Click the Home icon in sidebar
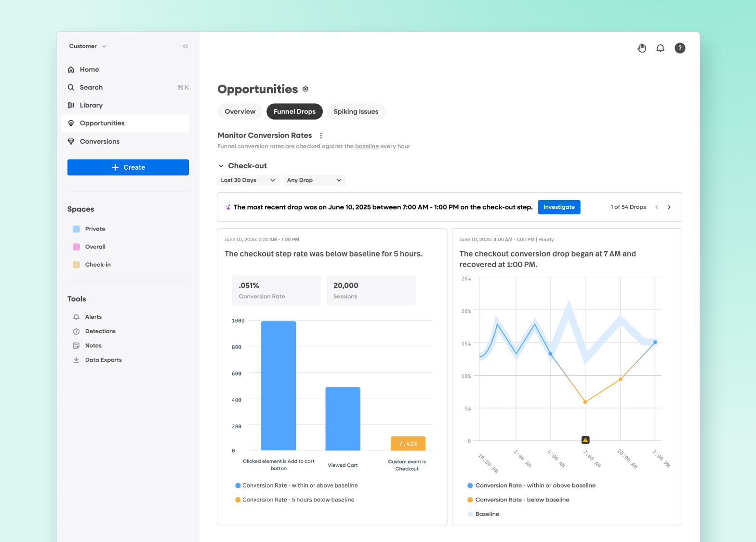756x542 pixels. point(71,69)
